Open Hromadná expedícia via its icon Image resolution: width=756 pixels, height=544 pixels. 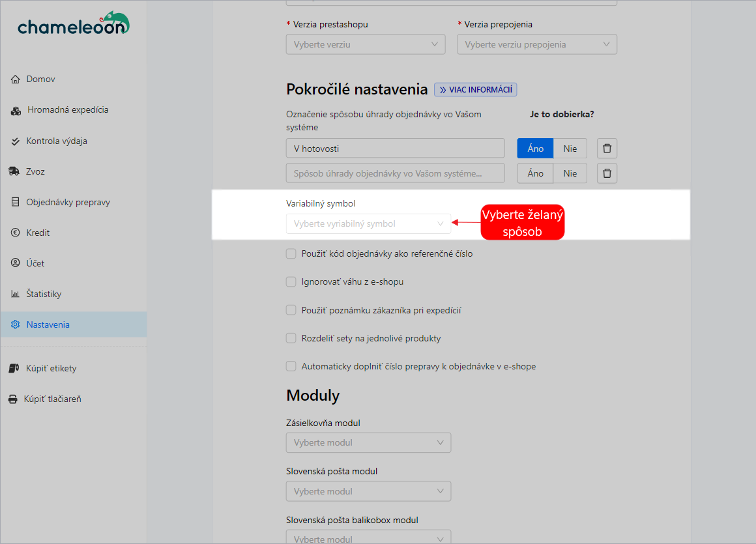pyautogui.click(x=16, y=109)
